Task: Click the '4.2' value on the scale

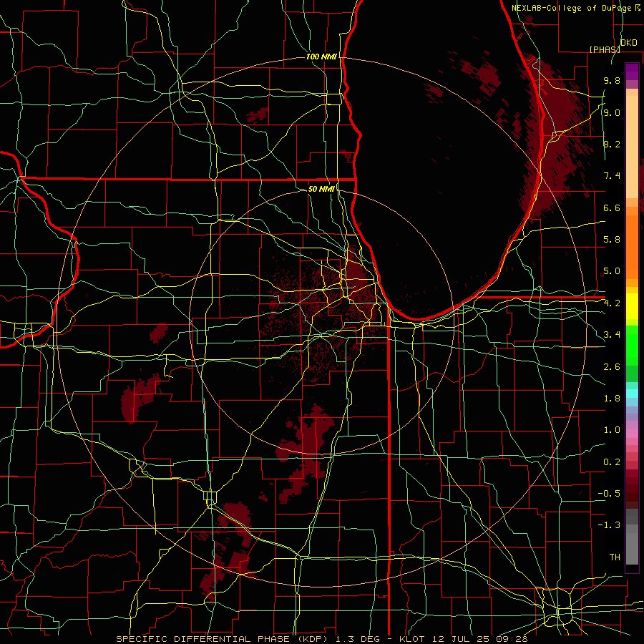Action: 612,303
